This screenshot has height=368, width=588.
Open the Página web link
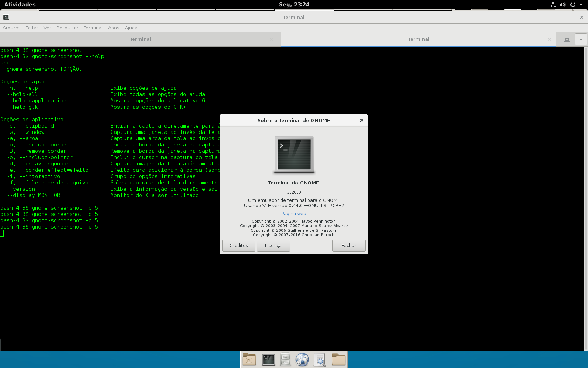tap(294, 213)
